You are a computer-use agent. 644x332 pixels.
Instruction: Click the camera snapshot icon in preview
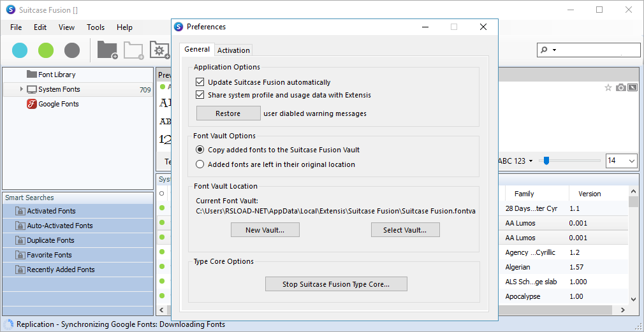(x=621, y=87)
